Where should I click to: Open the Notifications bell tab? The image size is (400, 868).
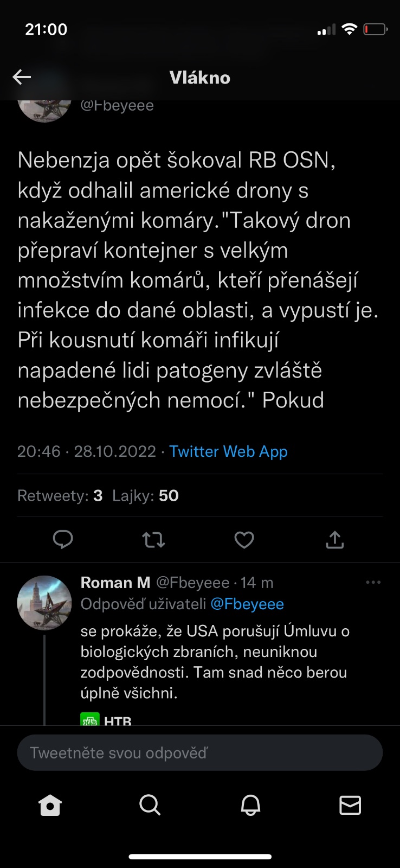coord(250,805)
